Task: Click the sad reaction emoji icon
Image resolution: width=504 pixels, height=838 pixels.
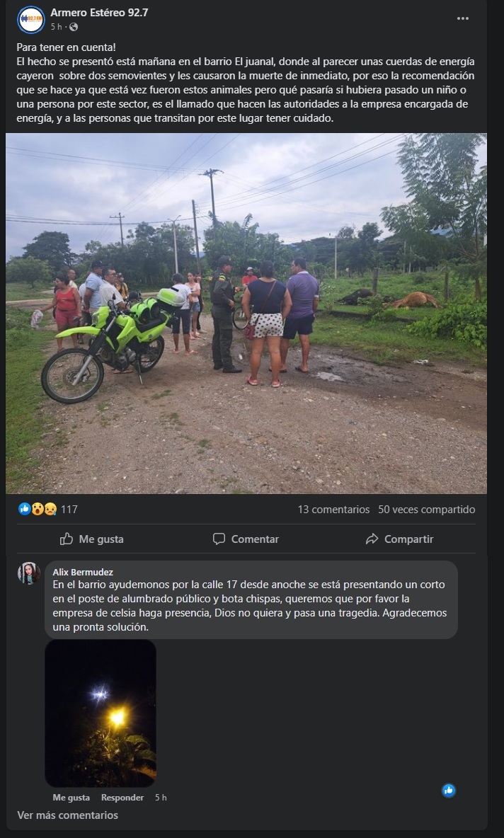Action: click(50, 509)
